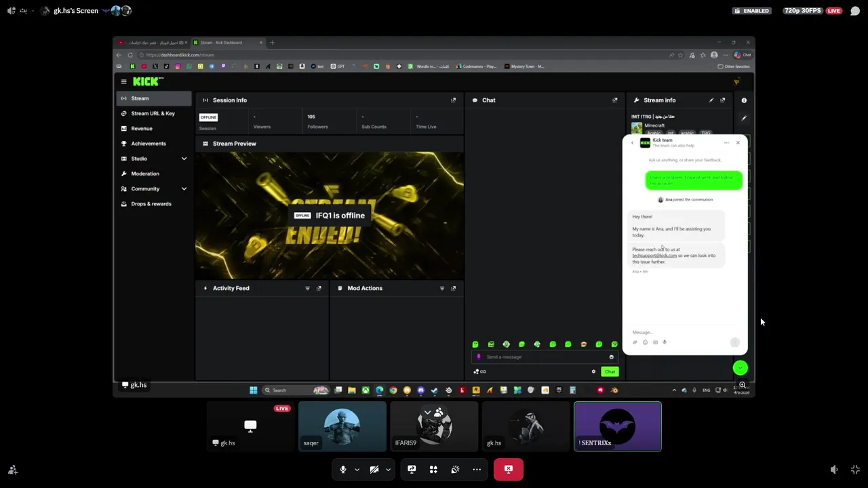
Task: Record voice message in the support widget
Action: coord(665,342)
